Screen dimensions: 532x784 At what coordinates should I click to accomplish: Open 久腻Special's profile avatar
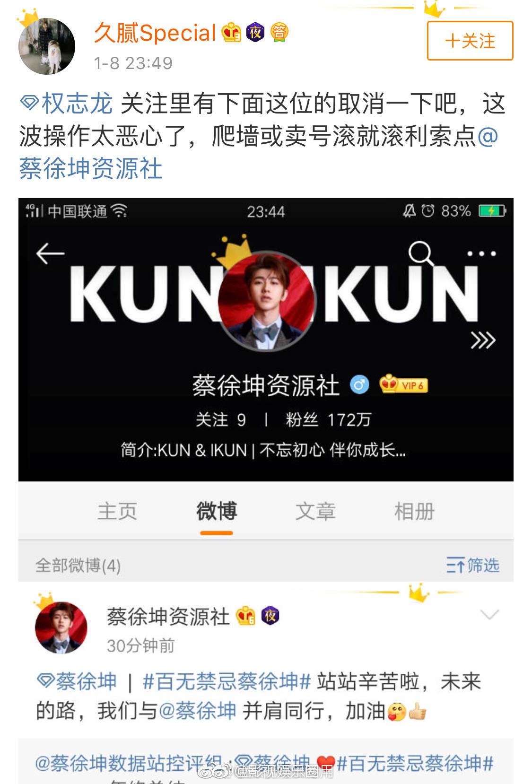[46, 45]
